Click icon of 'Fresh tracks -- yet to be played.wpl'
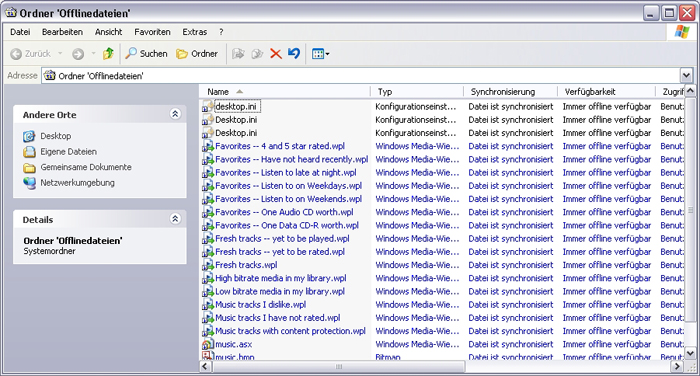 pyautogui.click(x=208, y=239)
